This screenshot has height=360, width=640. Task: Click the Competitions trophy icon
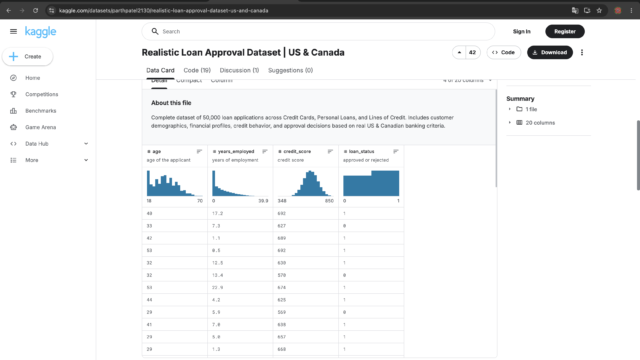point(13,94)
